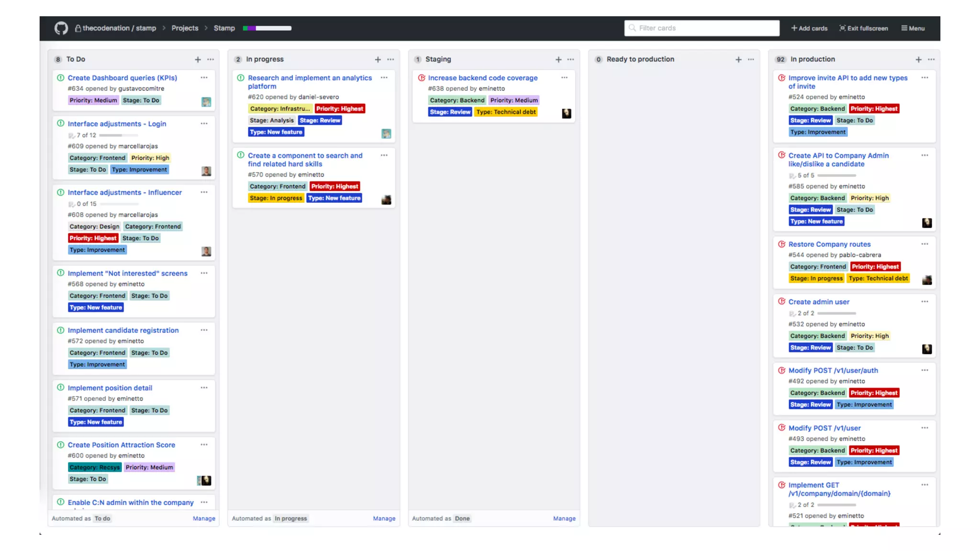Image resolution: width=980 pixels, height=551 pixels.
Task: Add a card in the In production column
Action: pos(918,59)
